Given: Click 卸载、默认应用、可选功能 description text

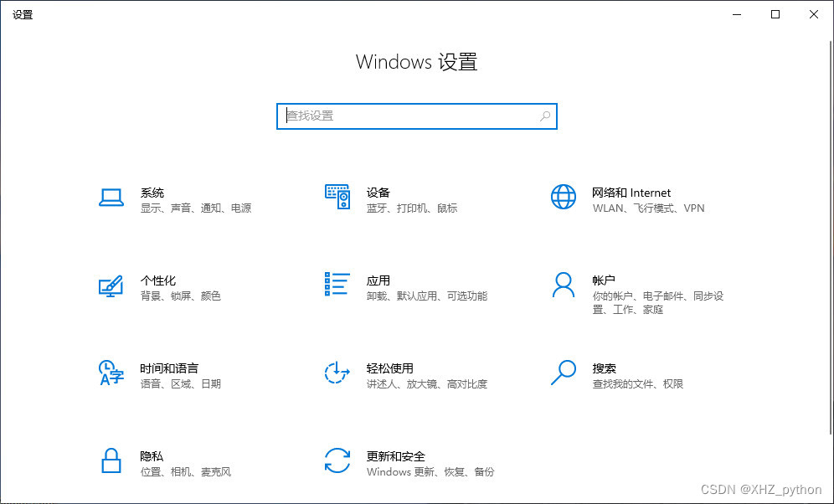Looking at the screenshot, I should 426,296.
